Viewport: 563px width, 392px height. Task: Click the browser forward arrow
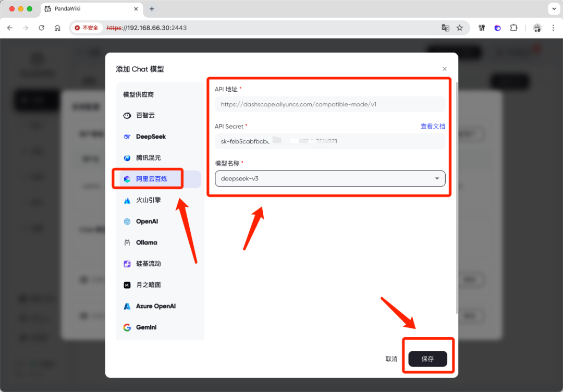(26, 28)
